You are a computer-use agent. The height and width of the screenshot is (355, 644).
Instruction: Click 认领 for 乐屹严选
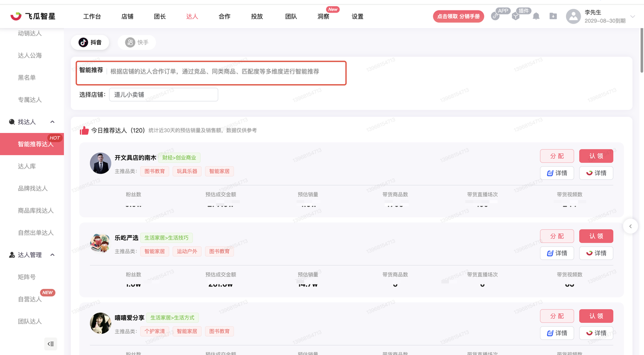tap(596, 236)
